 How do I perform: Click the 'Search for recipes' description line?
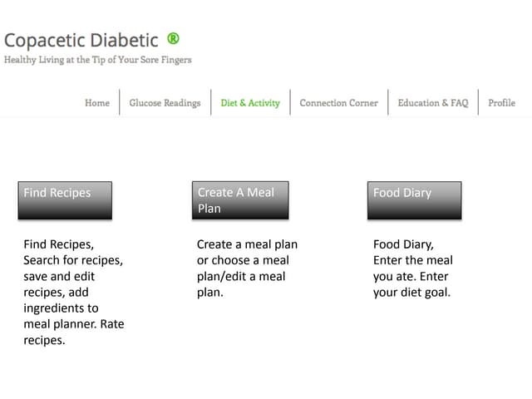[73, 260]
